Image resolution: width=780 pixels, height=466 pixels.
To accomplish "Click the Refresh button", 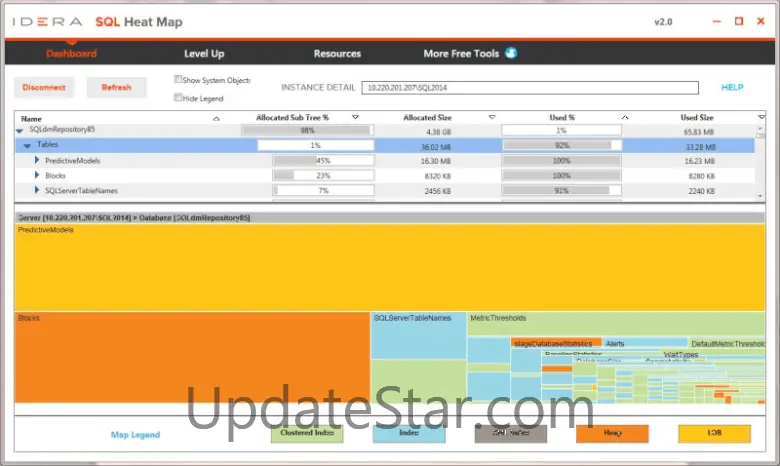I will (116, 88).
